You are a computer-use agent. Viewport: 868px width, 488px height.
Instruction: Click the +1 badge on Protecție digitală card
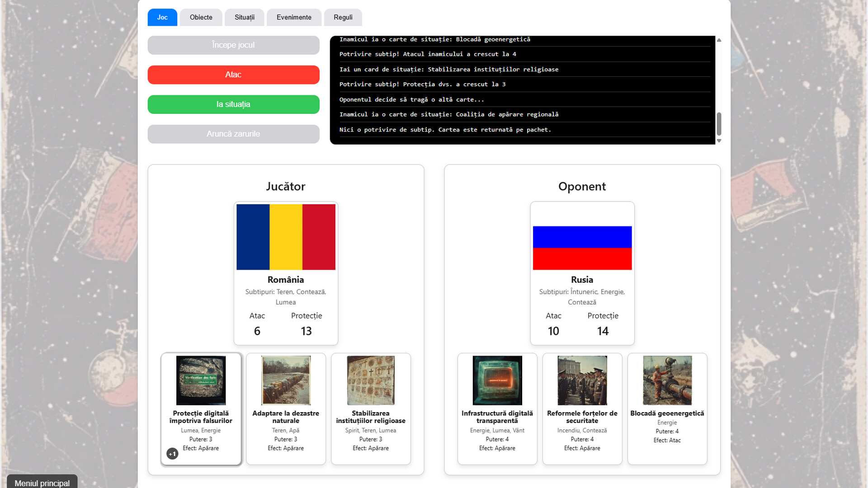coord(172,454)
